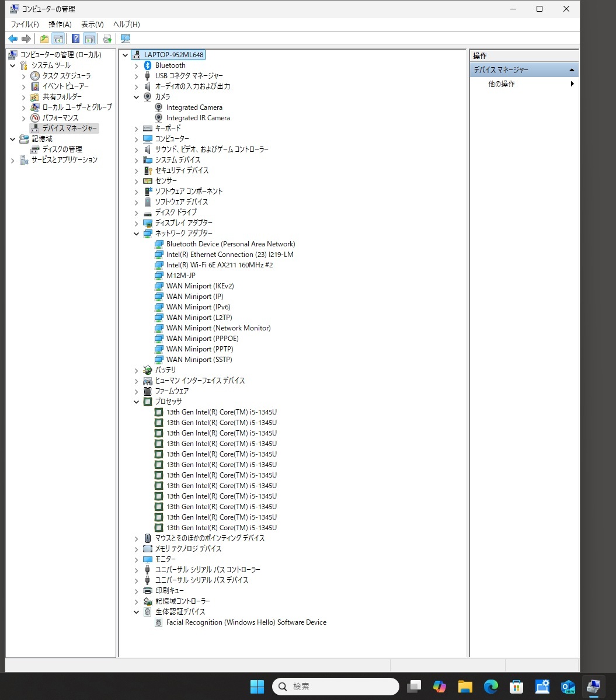
Task: Expand サービスとアプリケーション node
Action: (x=12, y=160)
